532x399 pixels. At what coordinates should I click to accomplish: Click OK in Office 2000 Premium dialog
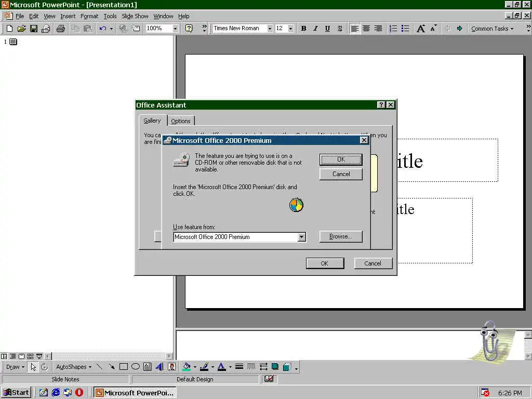[341, 159]
